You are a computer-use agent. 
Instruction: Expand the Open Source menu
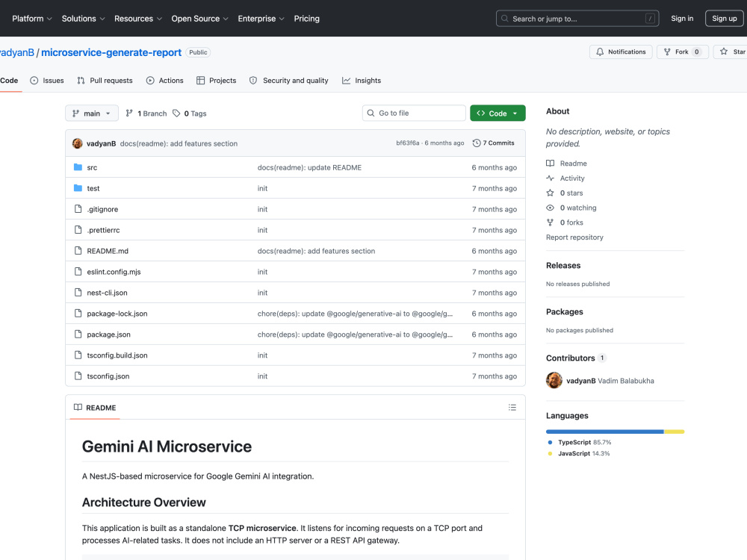(200, 19)
